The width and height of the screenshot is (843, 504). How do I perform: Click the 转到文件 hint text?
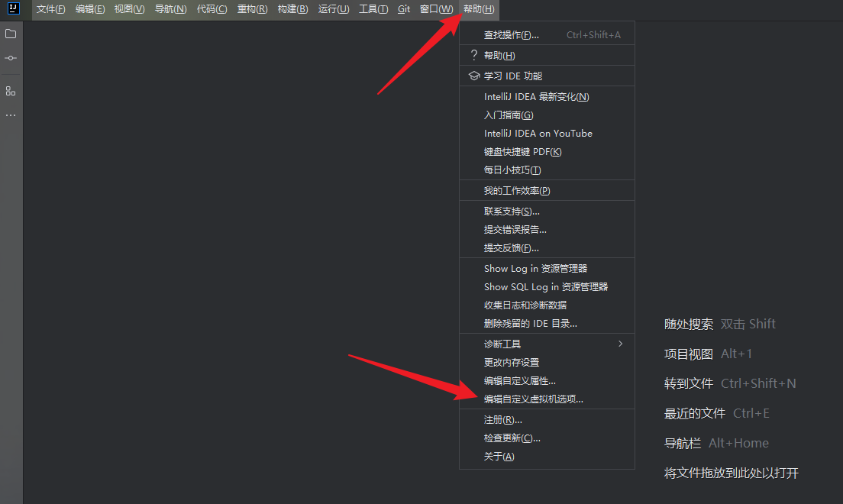[689, 383]
